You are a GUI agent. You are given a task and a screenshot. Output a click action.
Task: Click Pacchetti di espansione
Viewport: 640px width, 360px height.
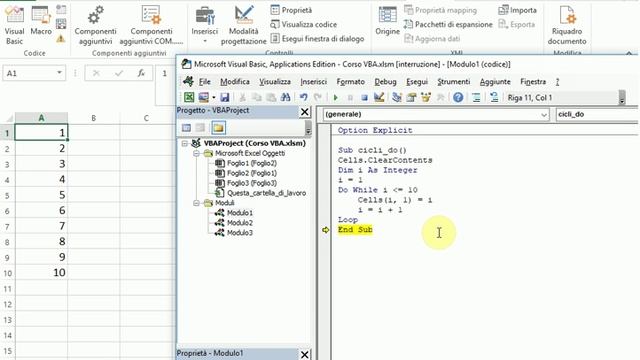coord(448,24)
